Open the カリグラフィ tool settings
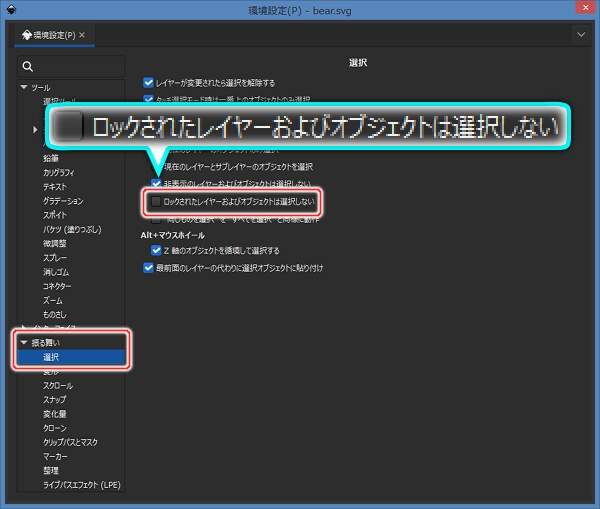 coord(59,172)
